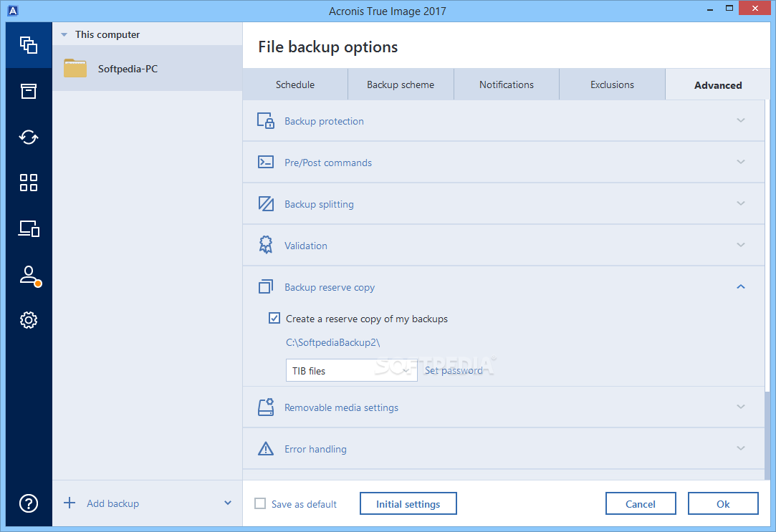Click the Validation section title
This screenshot has width=776, height=532.
pos(306,246)
